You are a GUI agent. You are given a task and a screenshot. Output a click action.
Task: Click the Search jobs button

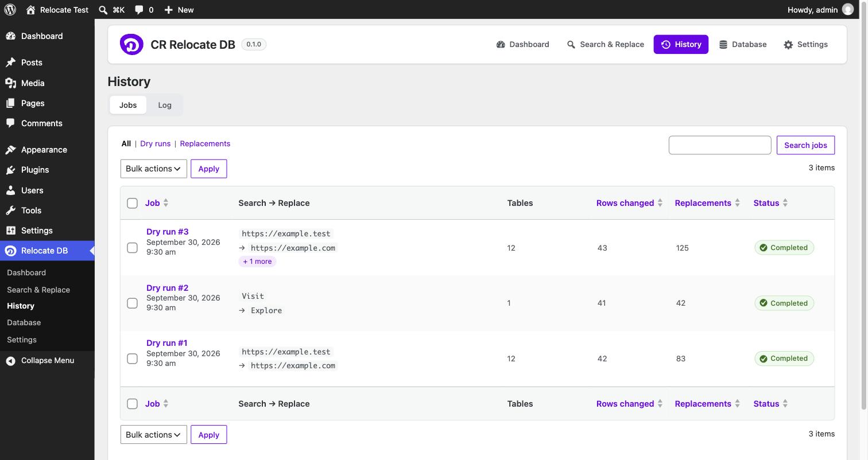[805, 145]
